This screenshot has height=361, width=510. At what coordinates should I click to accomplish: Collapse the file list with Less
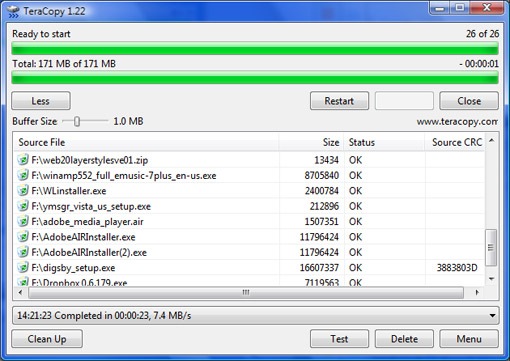pyautogui.click(x=41, y=101)
